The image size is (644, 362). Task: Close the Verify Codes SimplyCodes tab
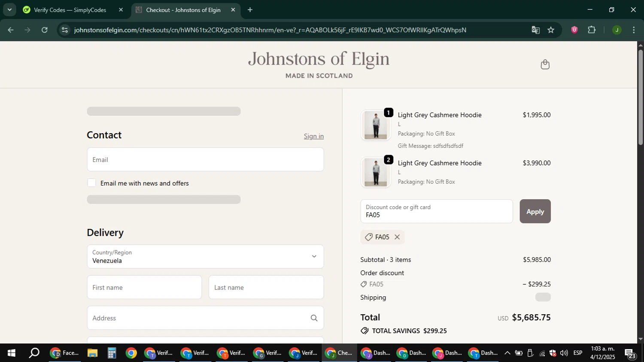point(121,10)
